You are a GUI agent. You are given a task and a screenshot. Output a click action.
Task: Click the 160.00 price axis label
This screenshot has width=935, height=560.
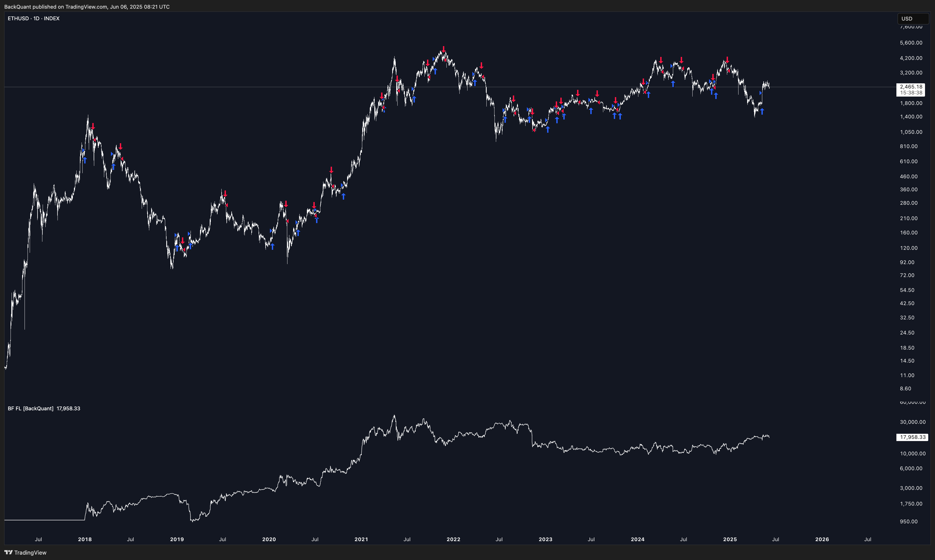click(x=909, y=233)
